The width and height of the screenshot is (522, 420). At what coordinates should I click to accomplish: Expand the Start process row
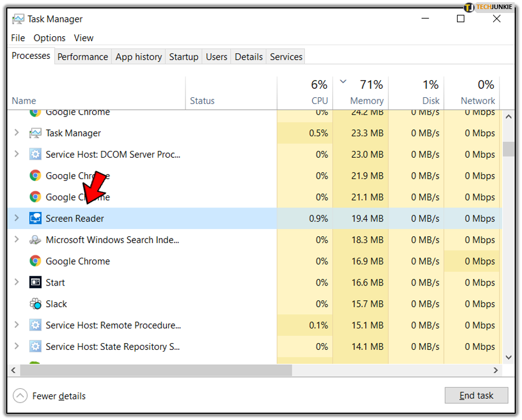pos(16,282)
